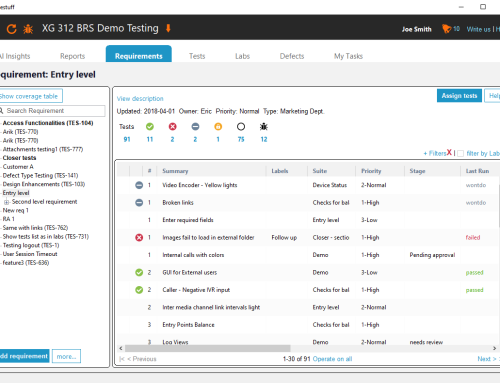Viewport: 500px width, 383px height.
Task: Select feature3 (TES-636) requirement
Action: coord(26,263)
